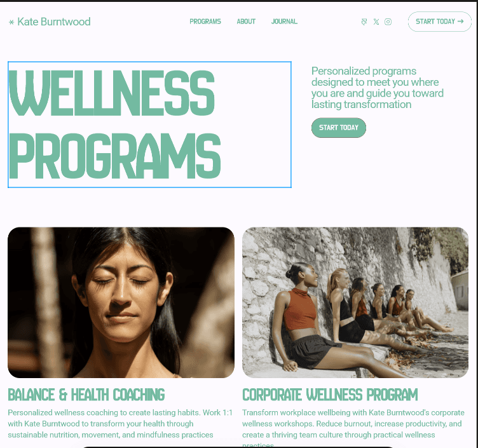Viewport: 478px width, 448px height.
Task: Open Balance & Health Coaching title link
Action: tap(86, 395)
